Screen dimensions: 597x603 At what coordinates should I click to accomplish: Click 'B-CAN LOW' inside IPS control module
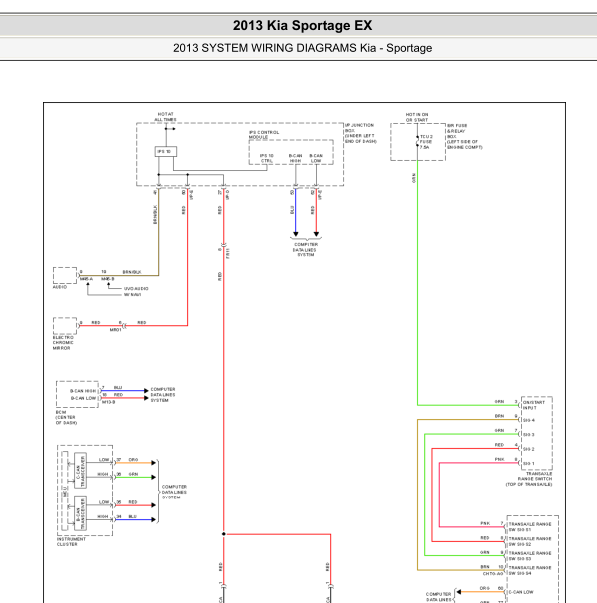(x=316, y=158)
